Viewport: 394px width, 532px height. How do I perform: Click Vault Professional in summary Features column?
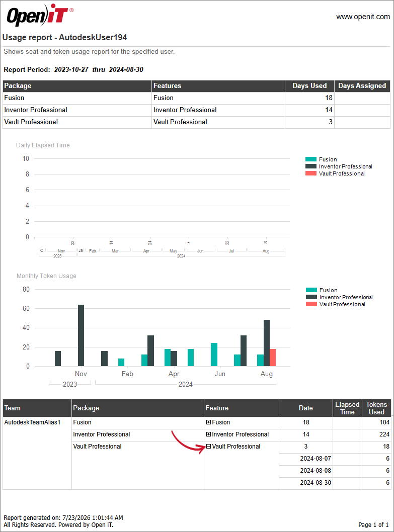(180, 122)
